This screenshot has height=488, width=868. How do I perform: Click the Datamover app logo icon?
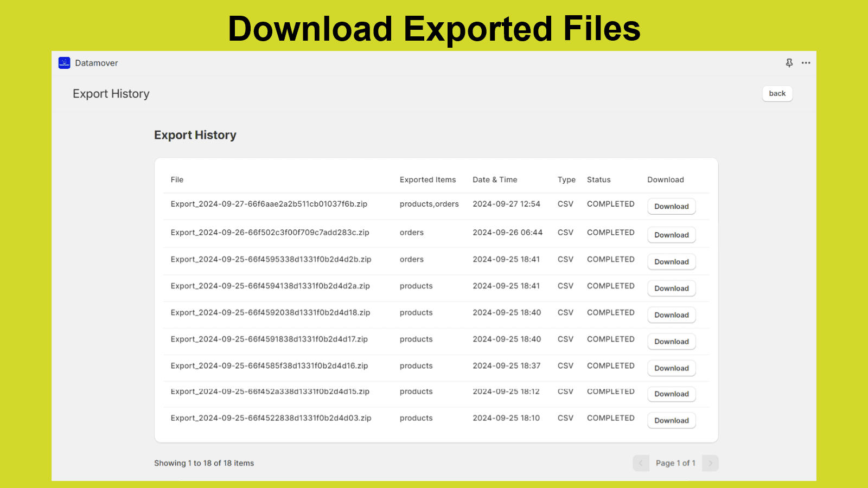coord(64,63)
